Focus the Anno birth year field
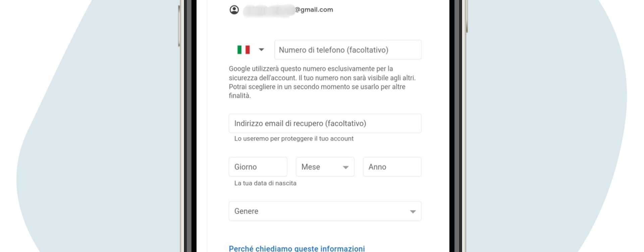The image size is (644, 252). click(392, 167)
